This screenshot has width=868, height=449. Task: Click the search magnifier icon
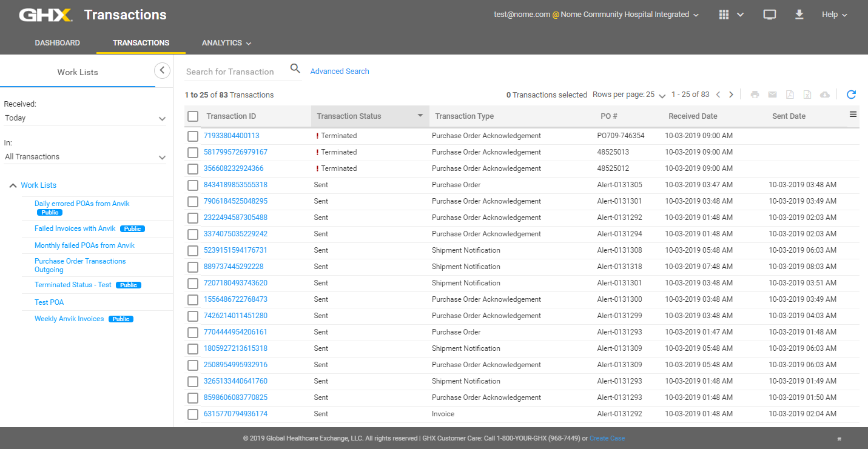pos(295,68)
